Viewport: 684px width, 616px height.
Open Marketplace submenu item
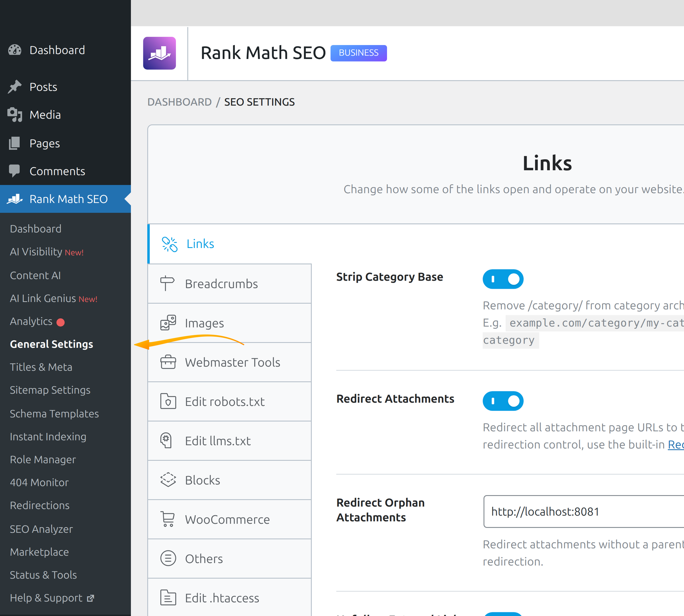pyautogui.click(x=39, y=552)
